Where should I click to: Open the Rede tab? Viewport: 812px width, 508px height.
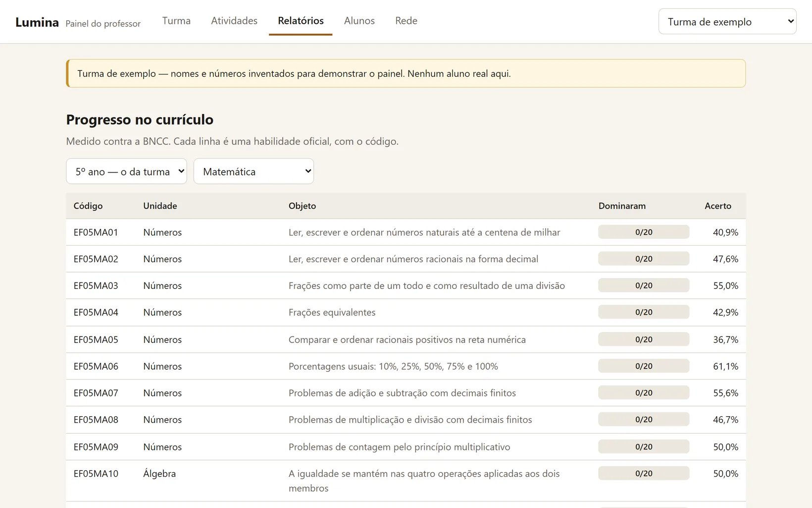pyautogui.click(x=406, y=21)
